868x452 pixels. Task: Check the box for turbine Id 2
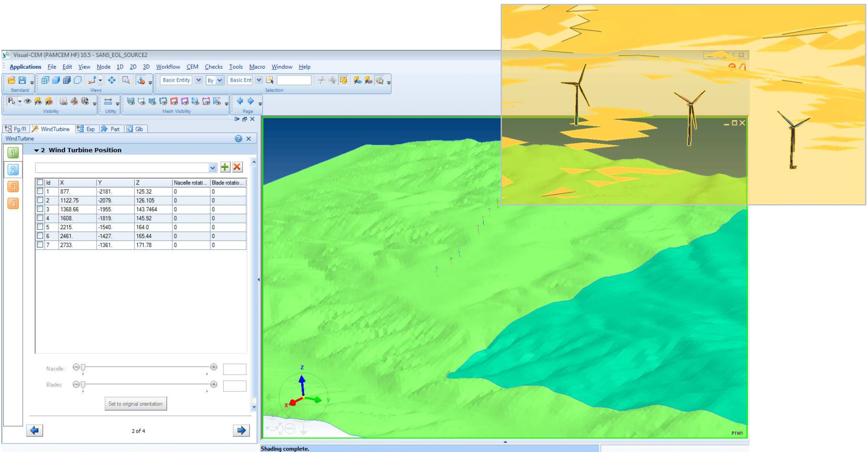pos(40,200)
